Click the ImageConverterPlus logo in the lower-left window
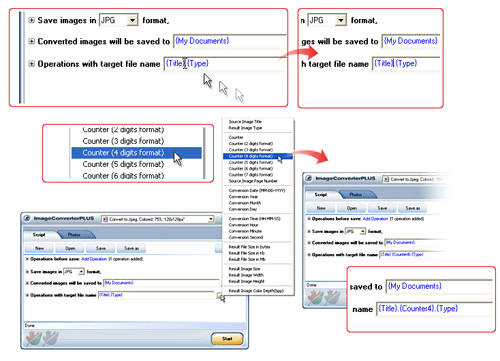This screenshot has height=361, width=500. (27, 218)
